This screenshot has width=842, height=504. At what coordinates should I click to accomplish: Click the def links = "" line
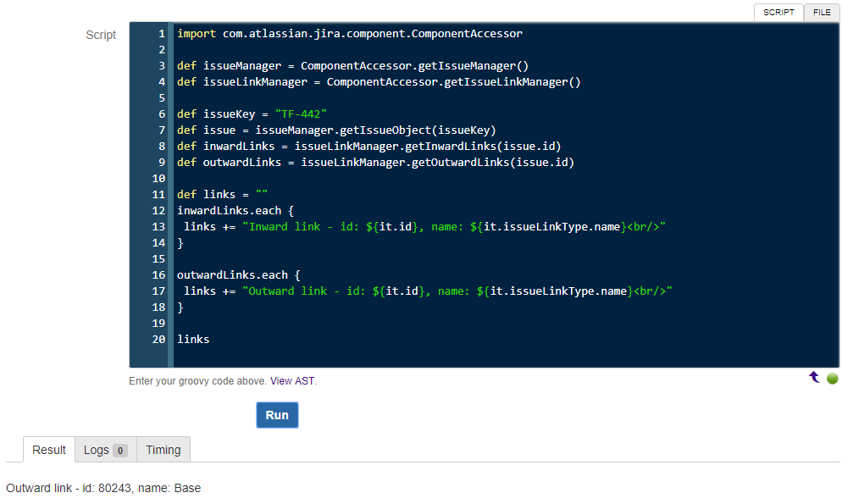(222, 195)
